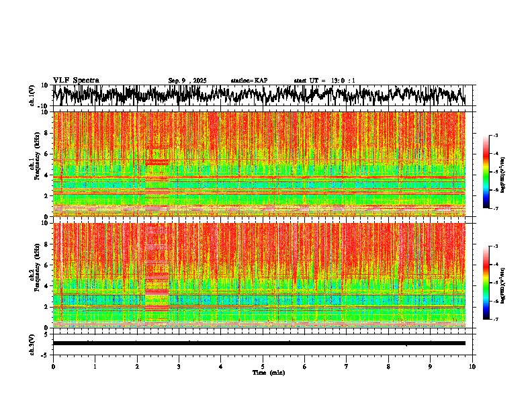532x411 pixels.
Task: Click the ch.2 spectrogram color scale bar
Action: pyautogui.click(x=486, y=283)
